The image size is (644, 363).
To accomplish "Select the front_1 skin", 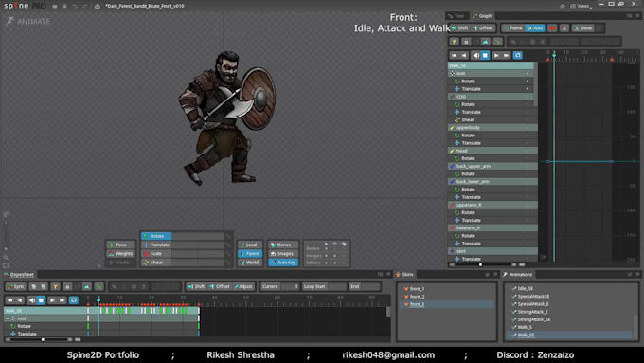I will (417, 288).
